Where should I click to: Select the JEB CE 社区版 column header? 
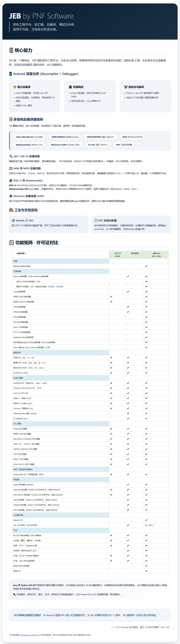(117, 254)
